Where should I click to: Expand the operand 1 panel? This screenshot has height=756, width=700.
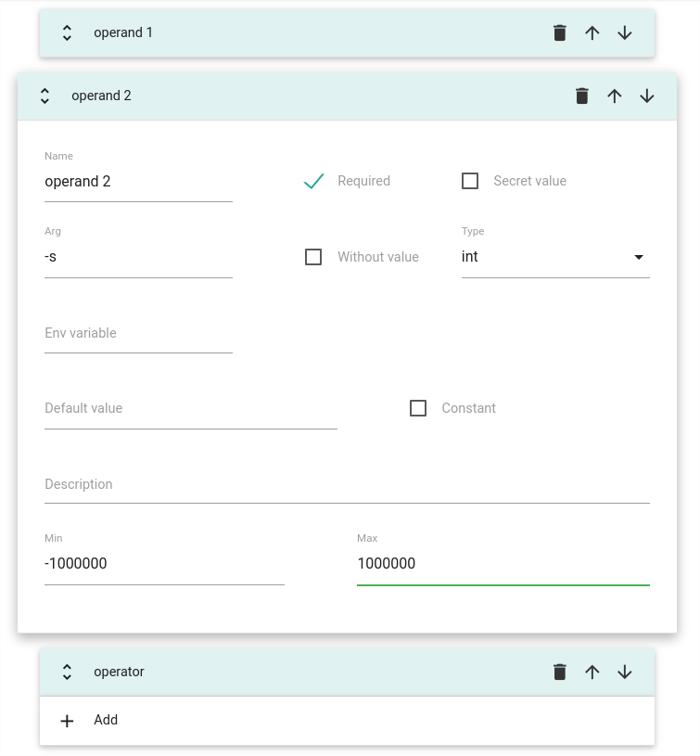click(67, 33)
